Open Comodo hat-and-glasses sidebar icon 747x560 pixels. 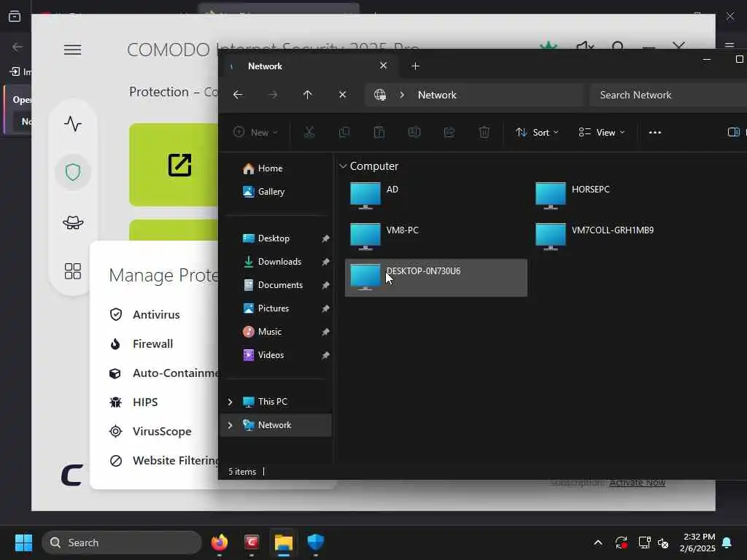tap(73, 222)
